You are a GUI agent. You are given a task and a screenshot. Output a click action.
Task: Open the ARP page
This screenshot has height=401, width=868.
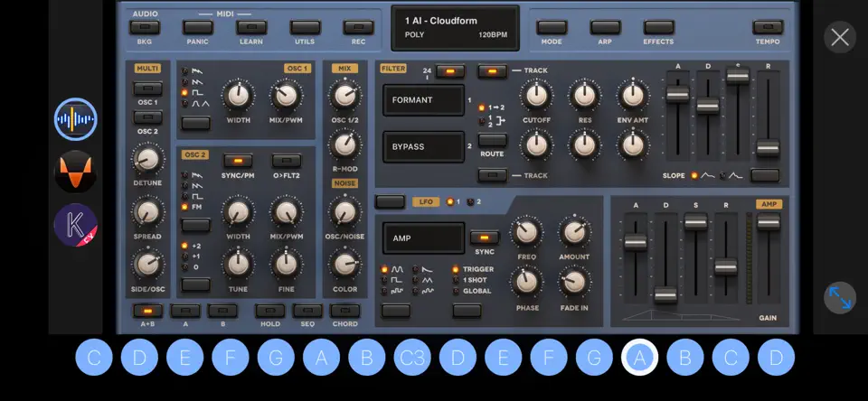(x=605, y=27)
